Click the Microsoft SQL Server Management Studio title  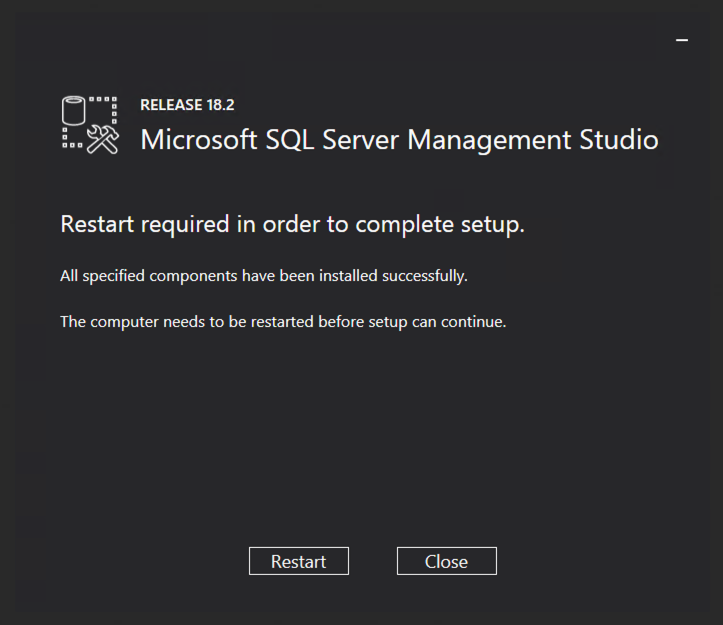click(399, 140)
